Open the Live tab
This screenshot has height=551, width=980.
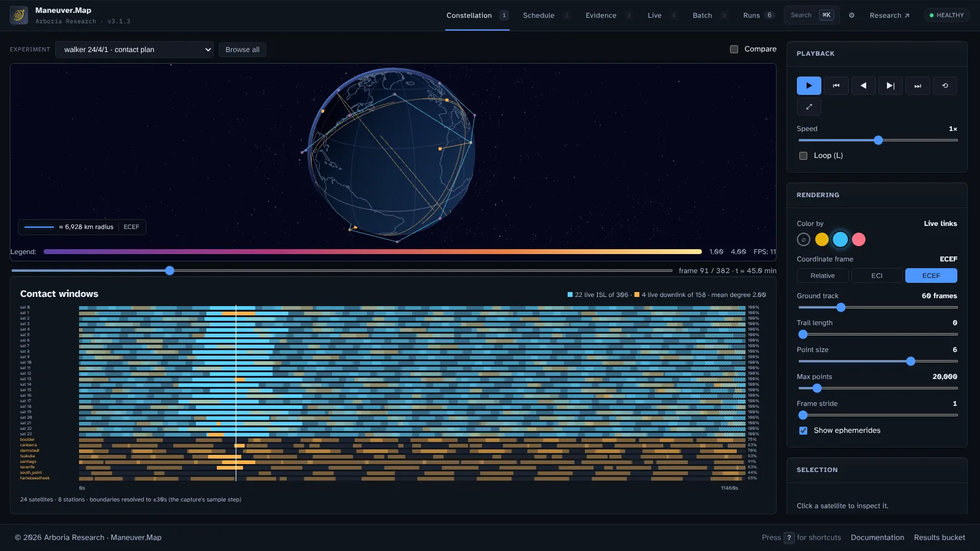pos(662,15)
